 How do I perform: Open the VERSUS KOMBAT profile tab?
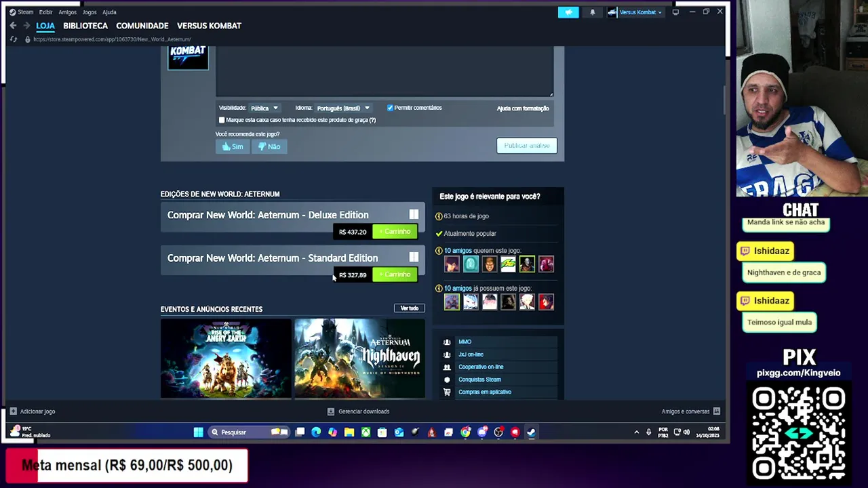pyautogui.click(x=209, y=26)
